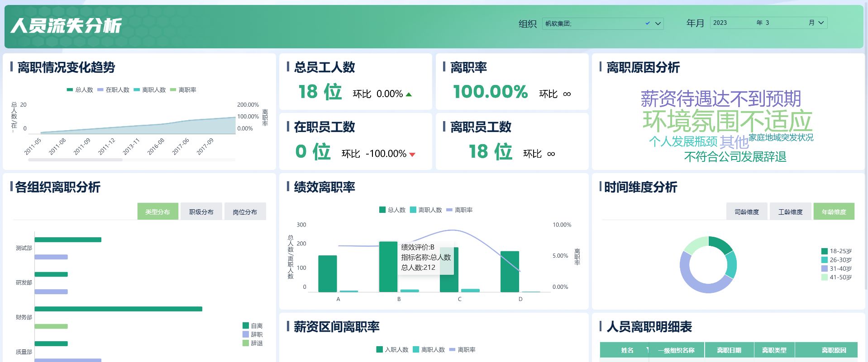The height and width of the screenshot is (362, 868).
Task: Toggle 离职率 legend in trend chart
Action: click(x=183, y=90)
